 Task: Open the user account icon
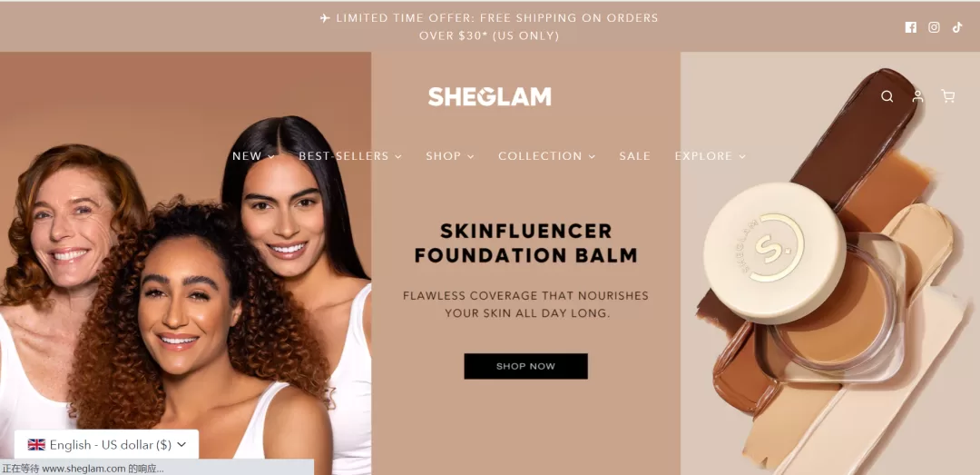pos(917,96)
